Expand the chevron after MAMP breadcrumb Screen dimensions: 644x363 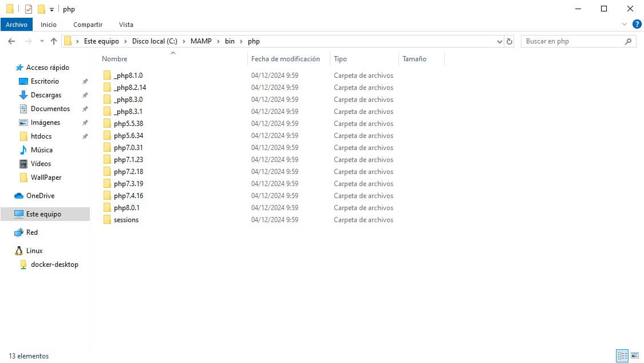tap(218, 41)
